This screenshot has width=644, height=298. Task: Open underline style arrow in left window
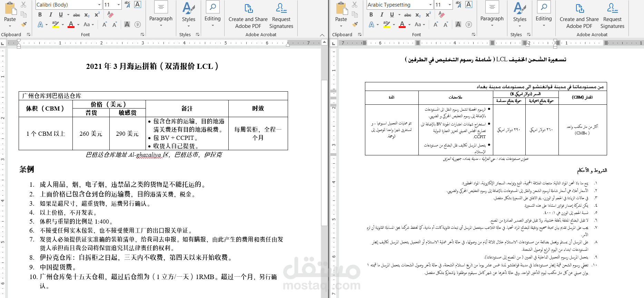click(68, 15)
